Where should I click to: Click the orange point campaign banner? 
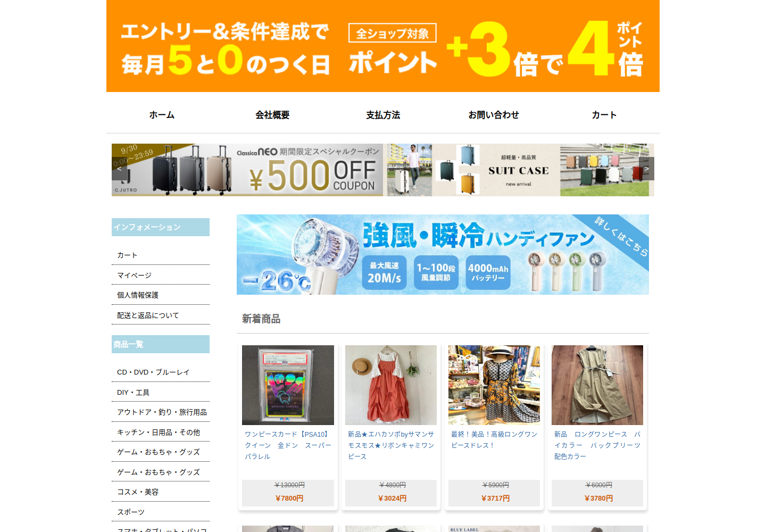pyautogui.click(x=383, y=46)
